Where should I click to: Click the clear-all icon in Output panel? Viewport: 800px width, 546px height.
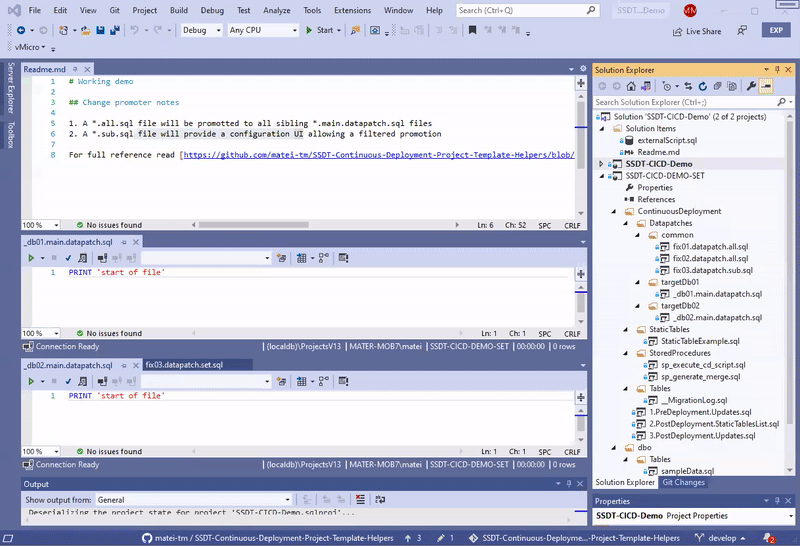click(360, 500)
